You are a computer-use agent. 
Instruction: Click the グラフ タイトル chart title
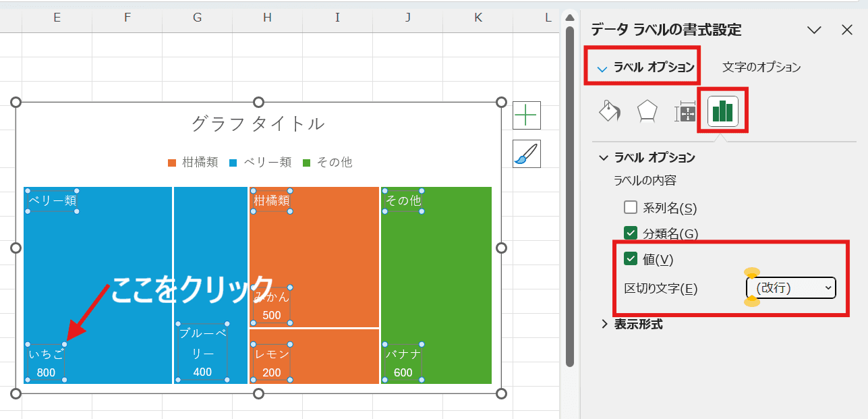coord(258,123)
